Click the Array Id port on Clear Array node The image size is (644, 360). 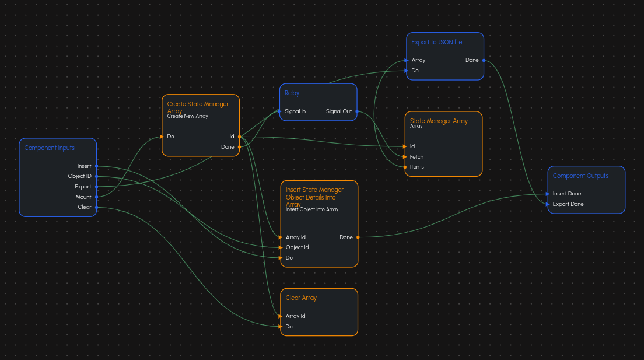[281, 316]
